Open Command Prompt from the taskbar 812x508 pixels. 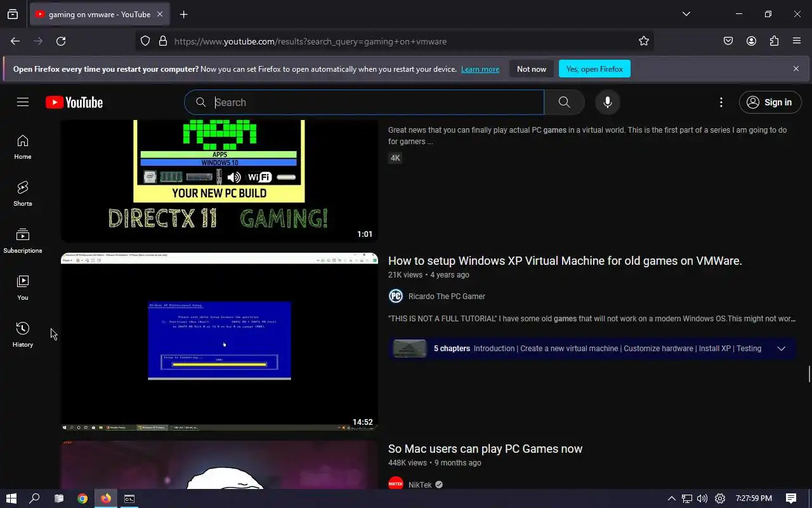(x=129, y=498)
